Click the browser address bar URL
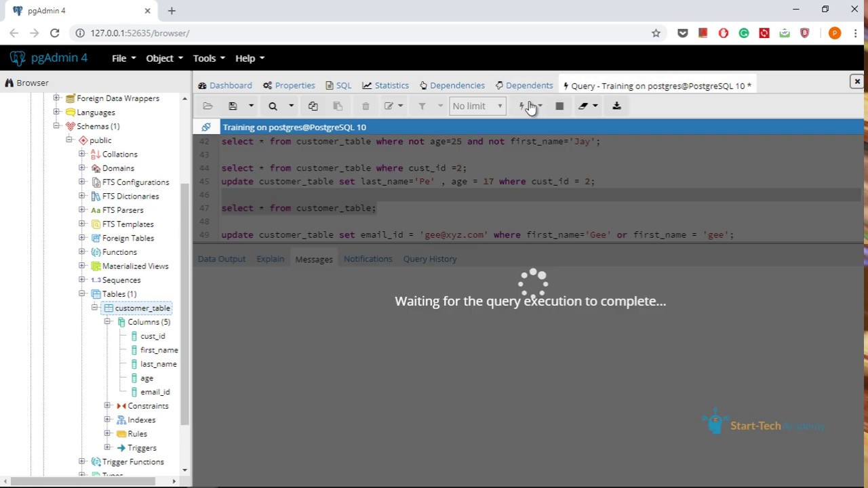 [x=140, y=33]
